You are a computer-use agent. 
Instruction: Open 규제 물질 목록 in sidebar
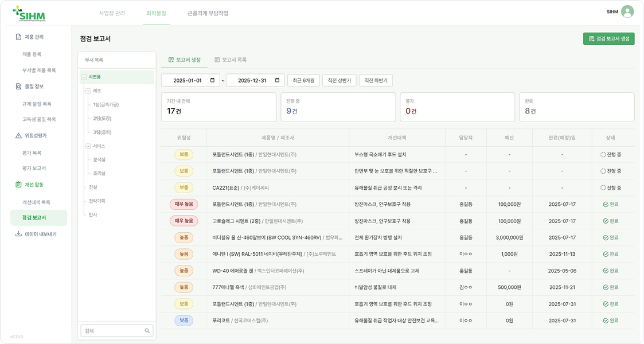click(x=37, y=104)
